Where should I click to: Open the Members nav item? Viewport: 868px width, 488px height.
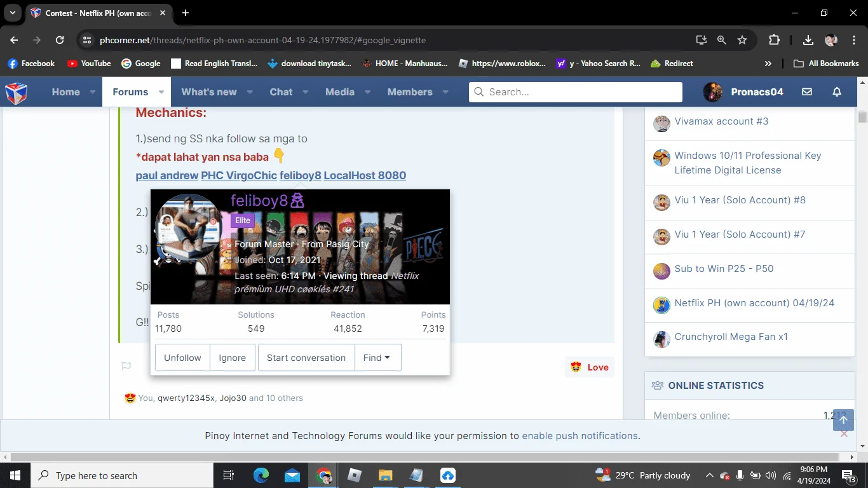[x=410, y=92]
